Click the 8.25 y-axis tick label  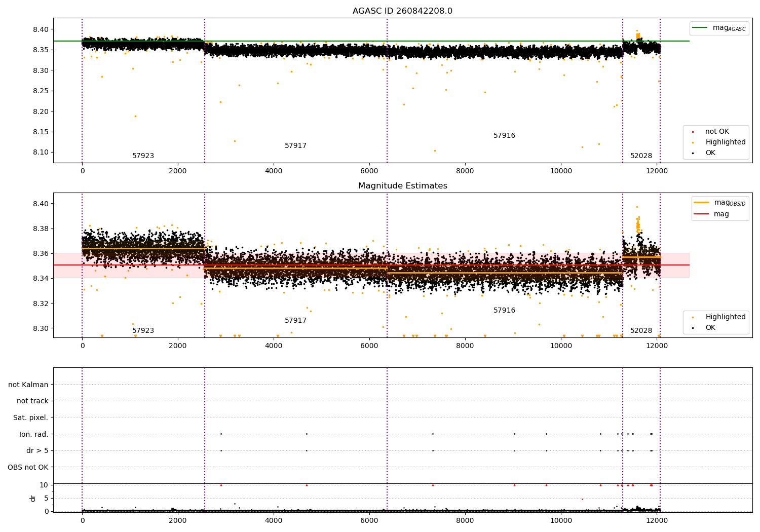(41, 91)
